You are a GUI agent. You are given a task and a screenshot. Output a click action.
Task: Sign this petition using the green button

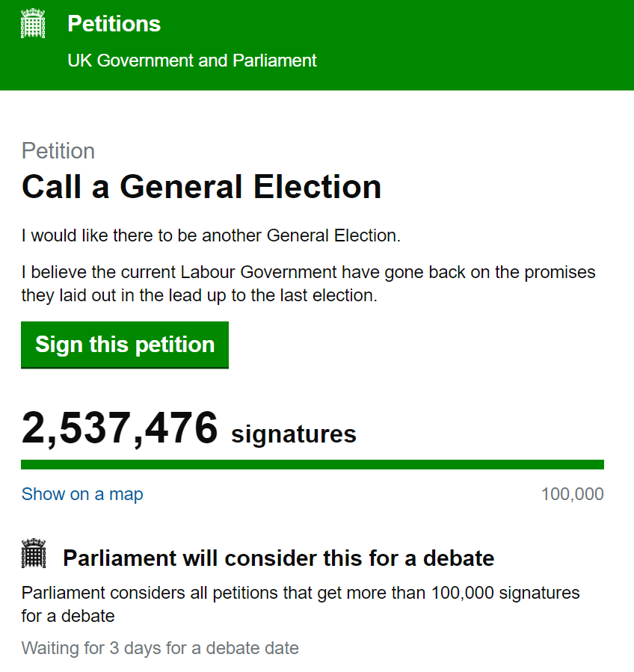click(x=125, y=345)
